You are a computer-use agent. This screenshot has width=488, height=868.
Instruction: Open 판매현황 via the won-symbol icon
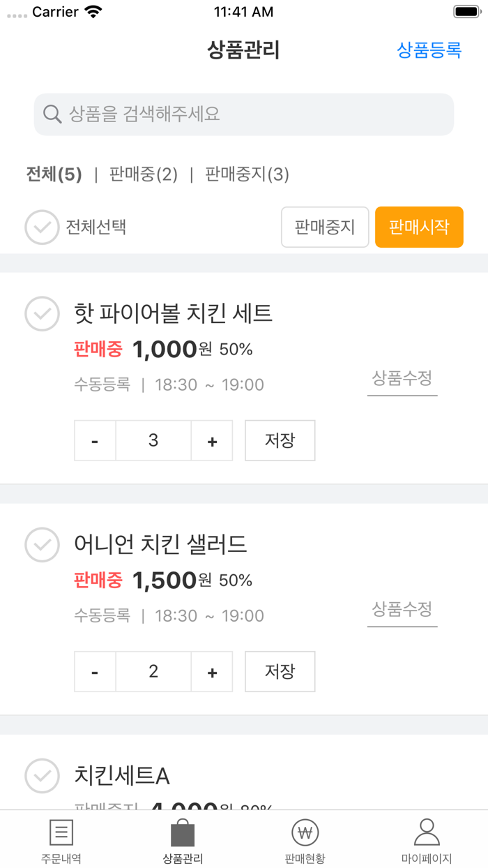point(305,832)
